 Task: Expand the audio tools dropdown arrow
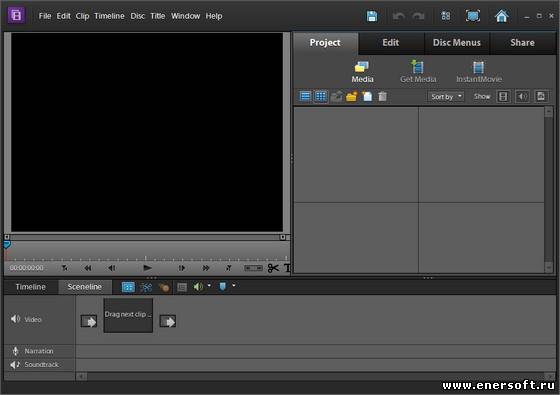click(209, 286)
